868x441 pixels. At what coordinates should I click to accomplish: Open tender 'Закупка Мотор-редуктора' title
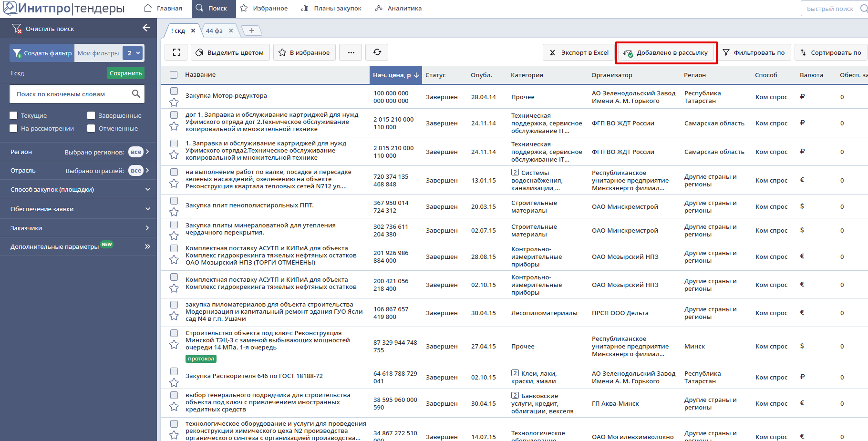point(226,95)
